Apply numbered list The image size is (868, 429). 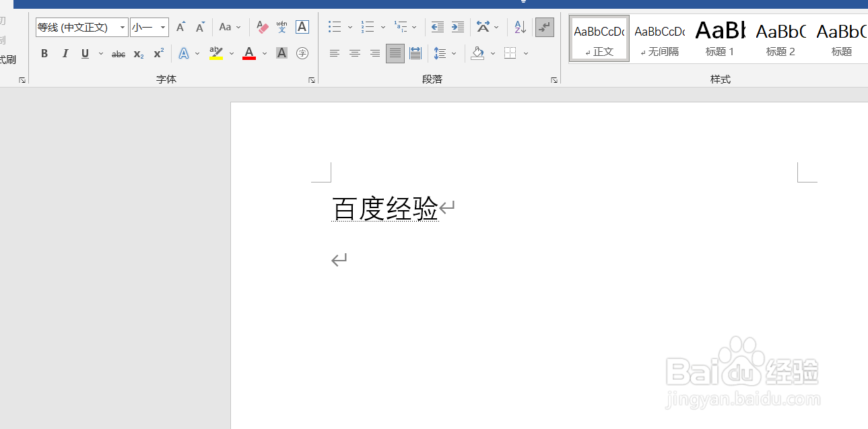point(368,27)
